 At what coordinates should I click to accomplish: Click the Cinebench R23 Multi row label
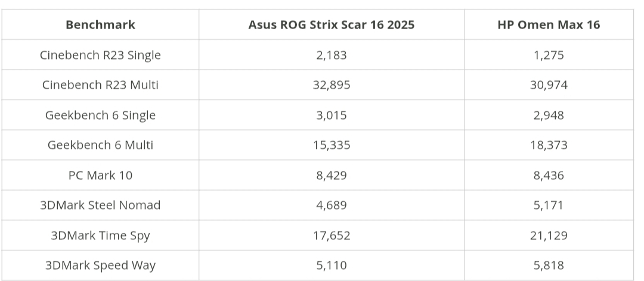coord(100,85)
